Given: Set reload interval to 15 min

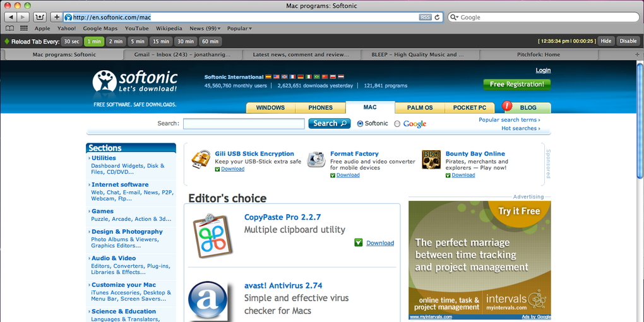Looking at the screenshot, I should [160, 41].
